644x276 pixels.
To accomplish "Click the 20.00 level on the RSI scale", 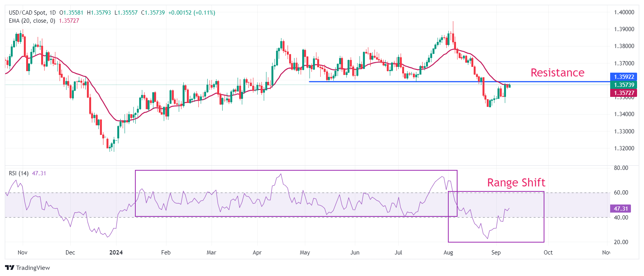I will [621, 242].
